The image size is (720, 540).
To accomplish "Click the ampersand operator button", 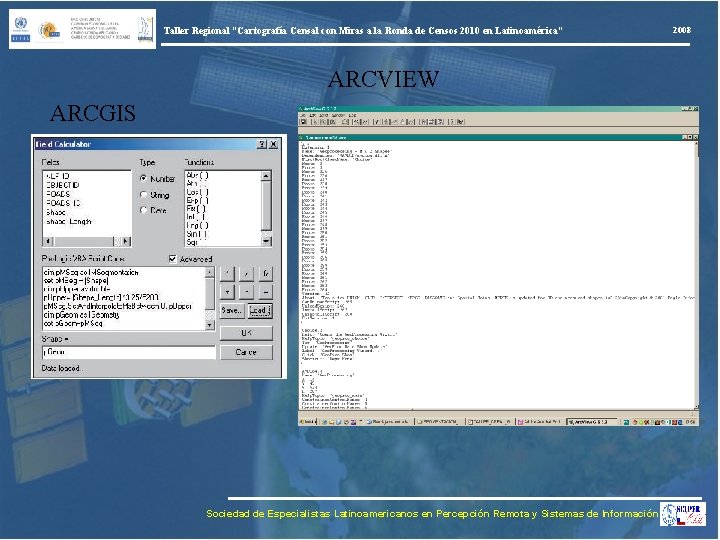I will (x=265, y=274).
